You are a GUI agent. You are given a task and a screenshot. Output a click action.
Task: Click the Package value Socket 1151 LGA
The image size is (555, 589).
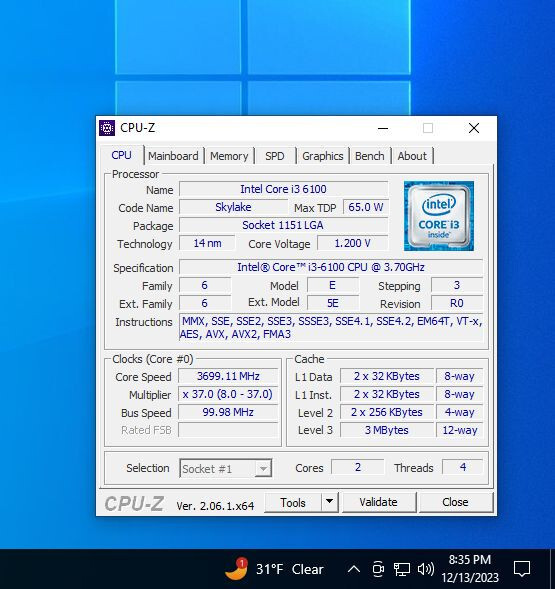[284, 225]
